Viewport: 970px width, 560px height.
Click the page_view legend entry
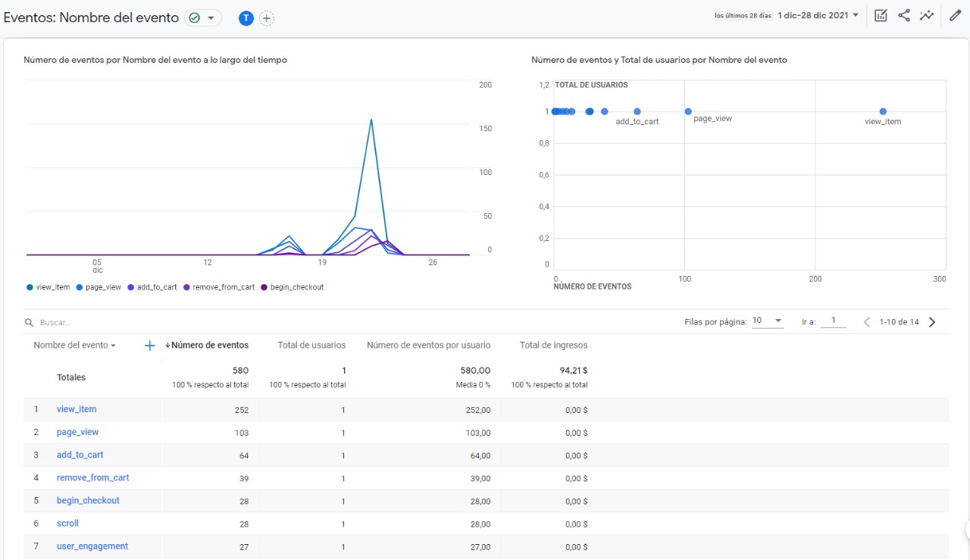click(98, 287)
